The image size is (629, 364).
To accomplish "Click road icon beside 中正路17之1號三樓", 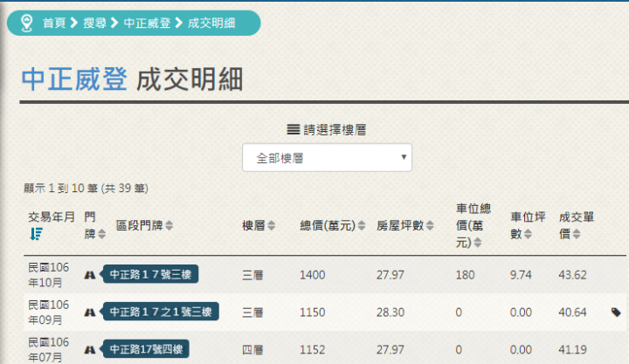I will coord(90,312).
